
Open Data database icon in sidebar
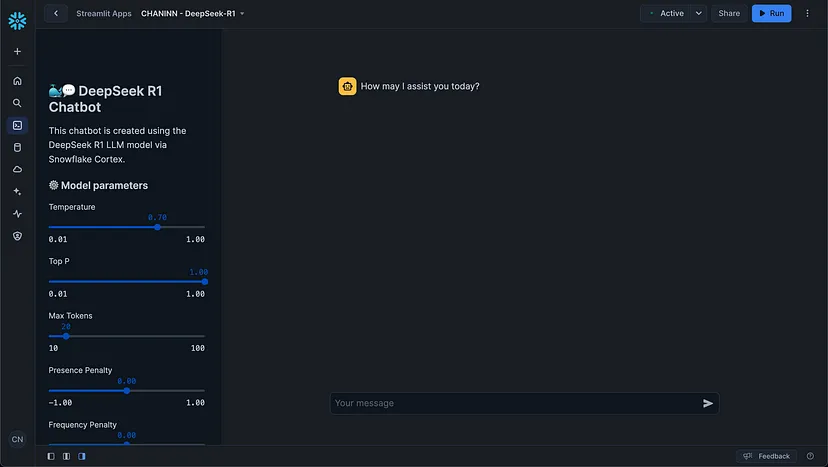coord(17,147)
